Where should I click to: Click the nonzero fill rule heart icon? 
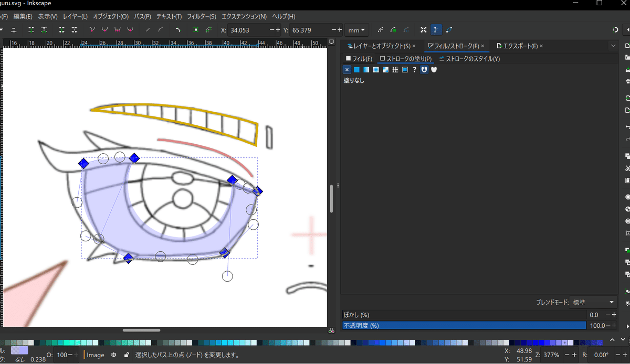point(434,69)
